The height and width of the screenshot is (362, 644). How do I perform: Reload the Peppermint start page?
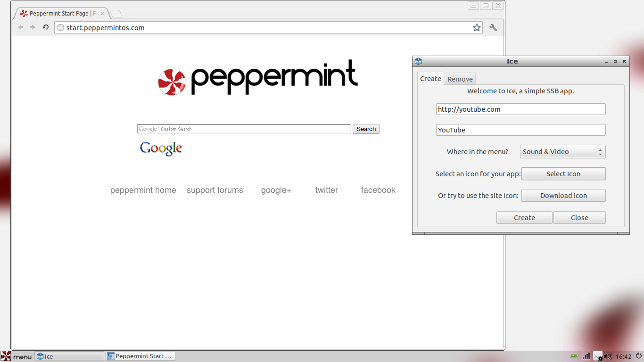click(46, 27)
